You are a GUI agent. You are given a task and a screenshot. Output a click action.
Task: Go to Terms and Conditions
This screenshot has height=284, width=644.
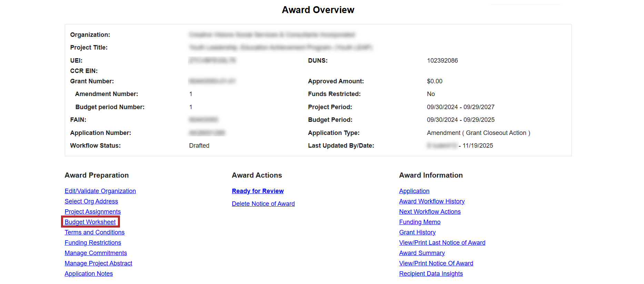click(x=94, y=232)
